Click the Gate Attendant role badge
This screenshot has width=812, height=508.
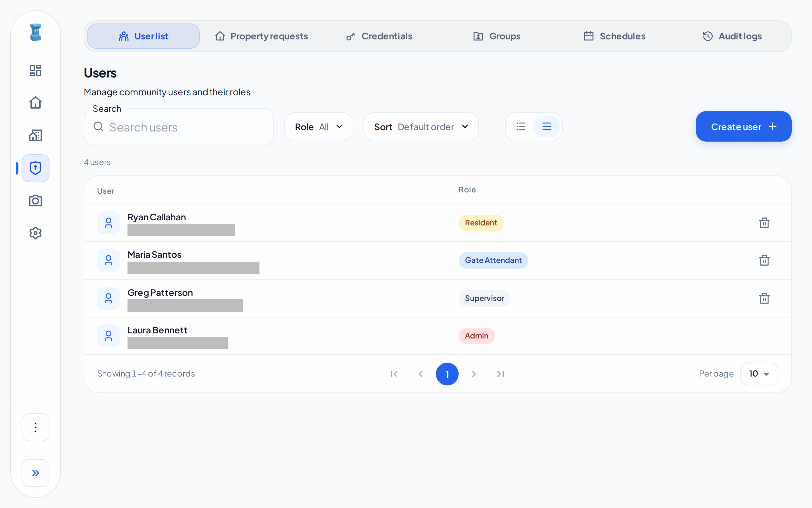point(493,260)
